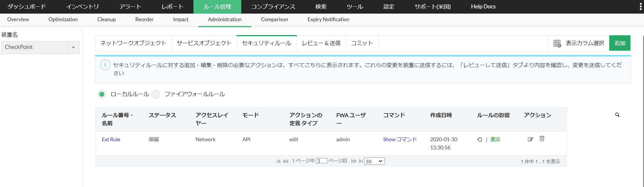Click the アクセスレイヤー column header
644x187 pixels.
212,119
